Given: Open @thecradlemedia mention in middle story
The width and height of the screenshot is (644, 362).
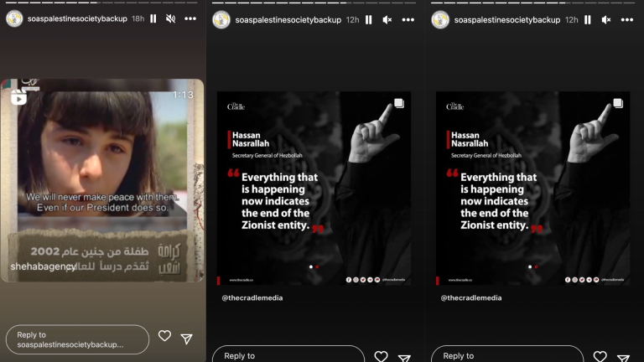Looking at the screenshot, I should [252, 297].
